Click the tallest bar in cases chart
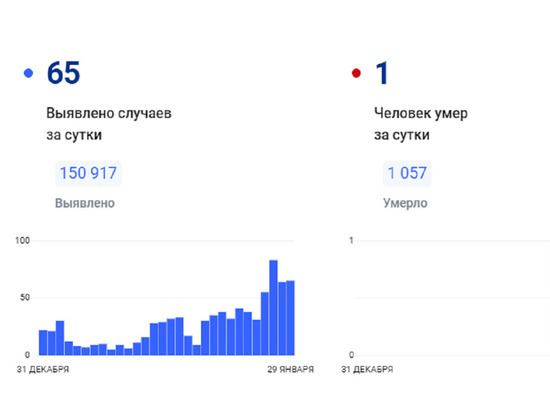 click(x=274, y=308)
